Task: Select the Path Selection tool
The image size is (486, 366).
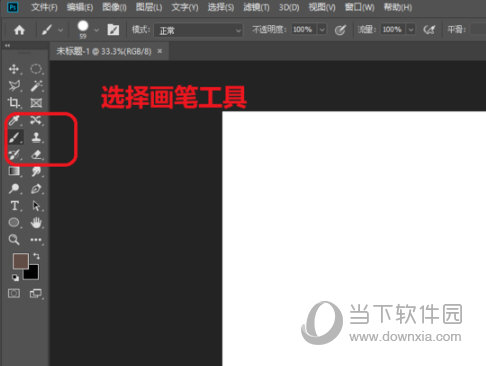Action: (36, 206)
